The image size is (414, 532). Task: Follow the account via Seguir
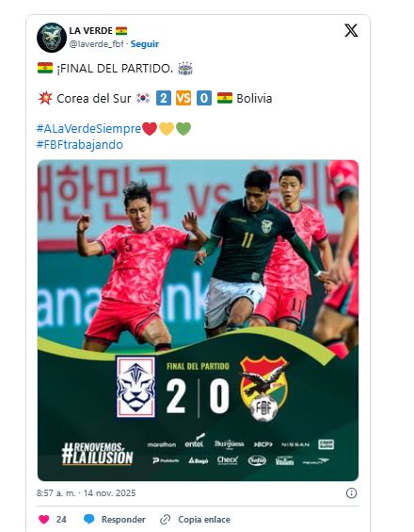point(145,43)
